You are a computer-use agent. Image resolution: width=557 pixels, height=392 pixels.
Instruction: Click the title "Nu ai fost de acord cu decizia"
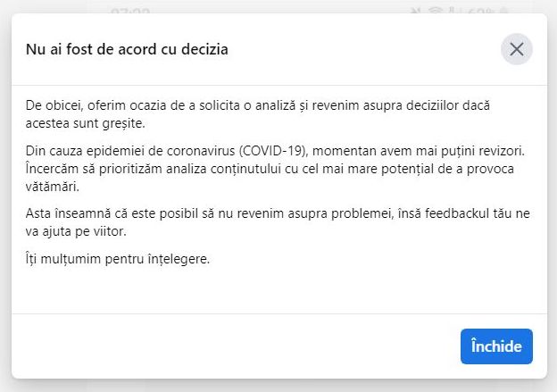click(127, 49)
